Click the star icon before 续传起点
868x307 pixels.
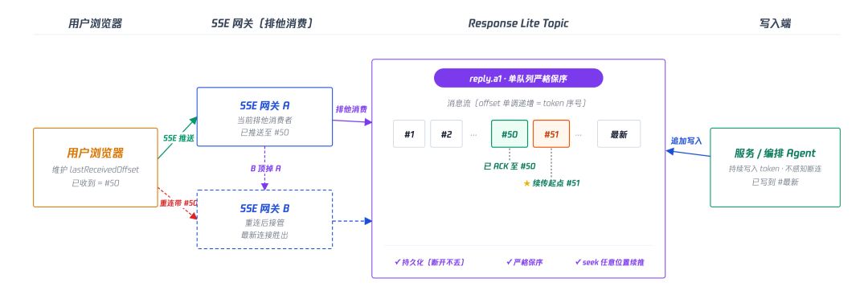526,183
